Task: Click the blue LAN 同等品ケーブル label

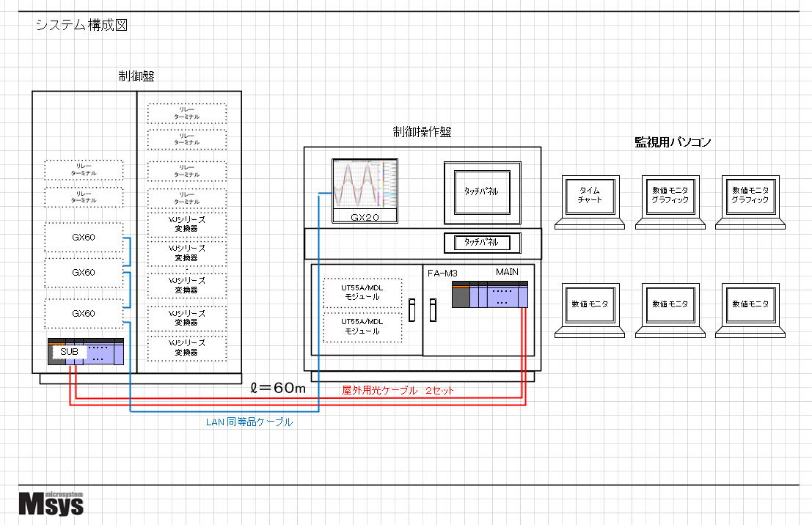Action: [249, 422]
